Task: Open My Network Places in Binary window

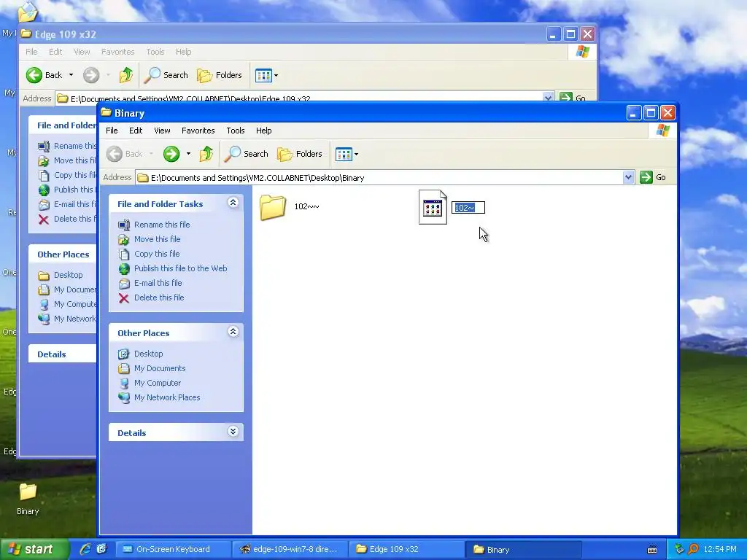Action: tap(167, 397)
